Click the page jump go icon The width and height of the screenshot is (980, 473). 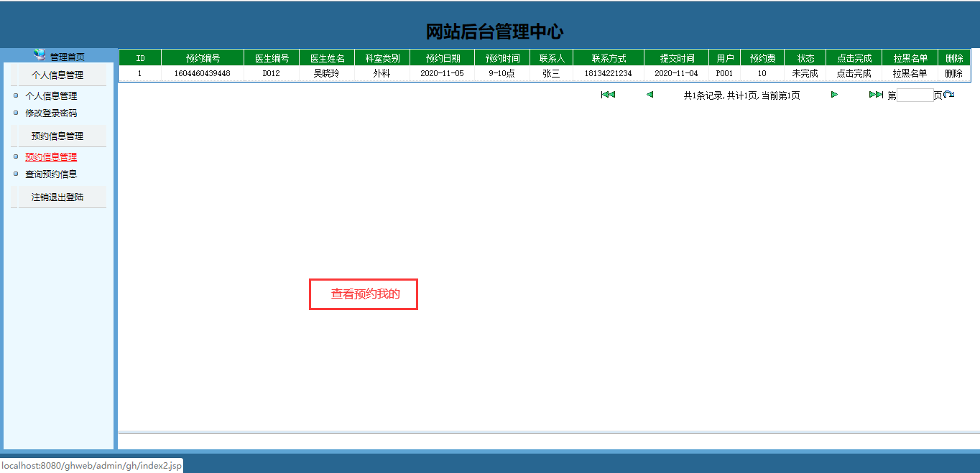[948, 95]
